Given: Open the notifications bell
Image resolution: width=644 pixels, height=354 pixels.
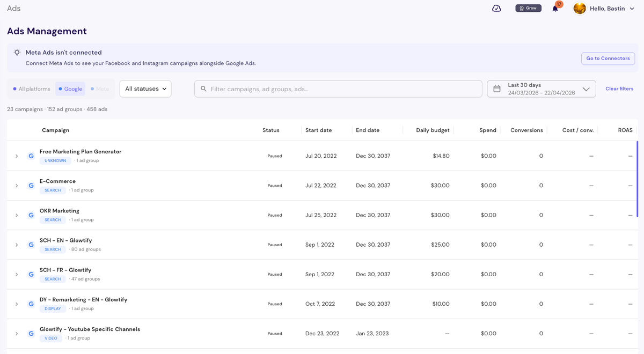Looking at the screenshot, I should click(x=555, y=8).
